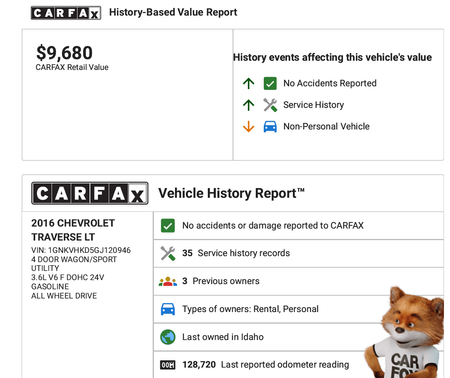Click globe icon beside Last owned in Idaho
The width and height of the screenshot is (450, 378).
168,337
